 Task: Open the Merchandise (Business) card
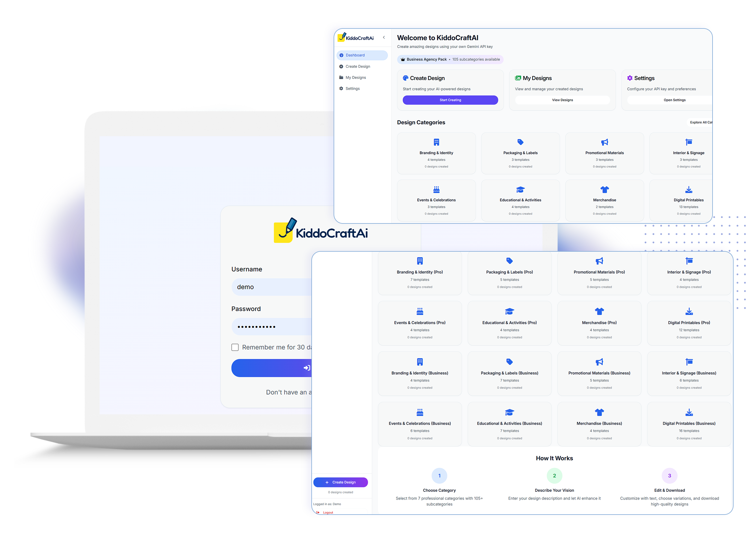coord(599,424)
